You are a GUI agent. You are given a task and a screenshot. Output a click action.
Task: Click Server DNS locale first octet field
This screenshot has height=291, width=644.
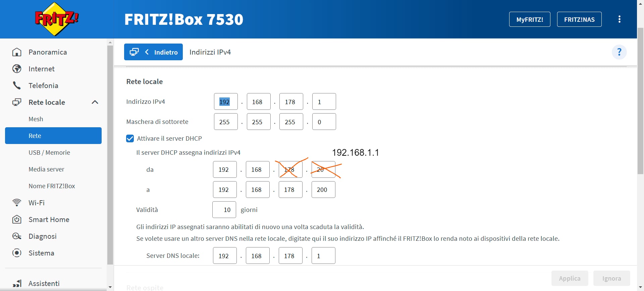click(x=225, y=256)
